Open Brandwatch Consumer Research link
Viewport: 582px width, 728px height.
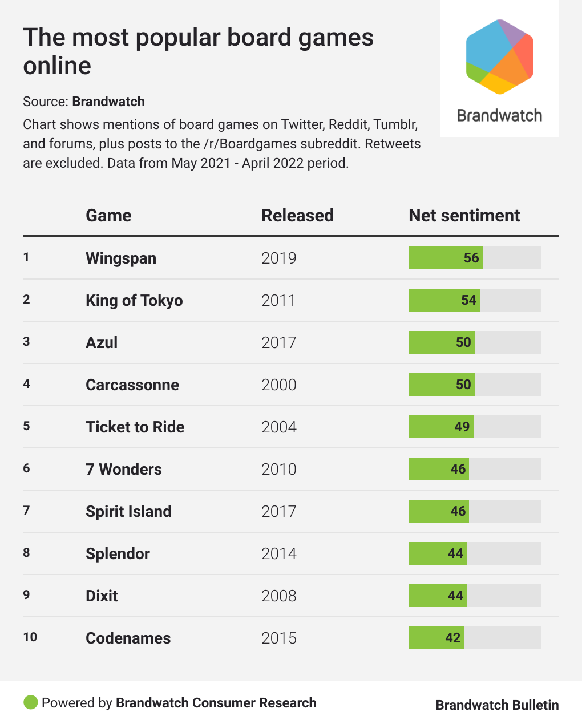(216, 703)
